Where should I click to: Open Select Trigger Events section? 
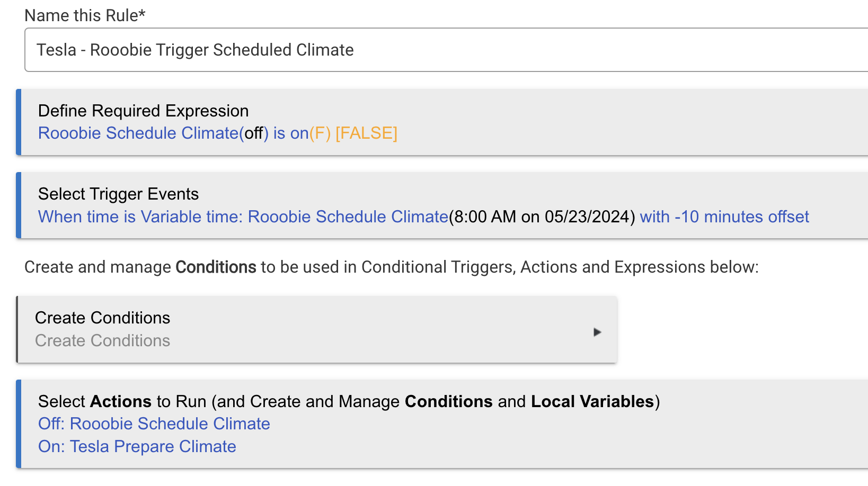(x=442, y=205)
